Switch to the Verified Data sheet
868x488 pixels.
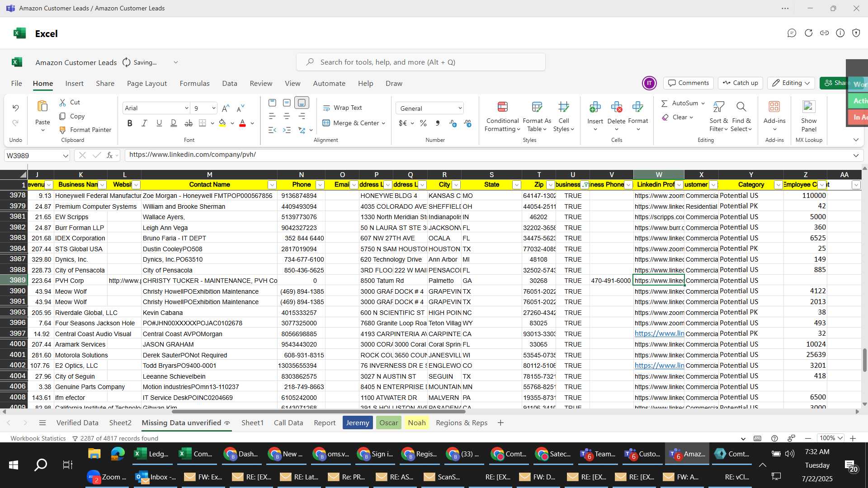click(x=77, y=423)
